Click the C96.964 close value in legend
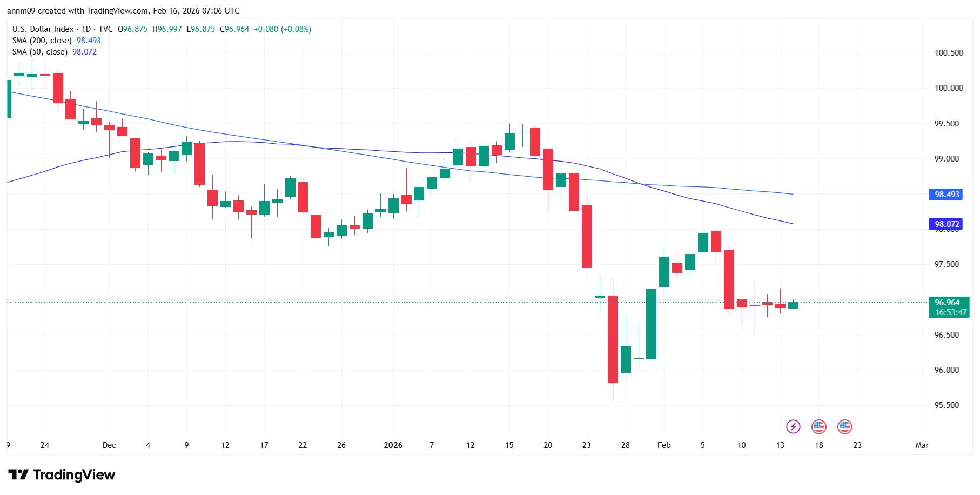Image resolution: width=980 pixels, height=495 pixels. 234,29
